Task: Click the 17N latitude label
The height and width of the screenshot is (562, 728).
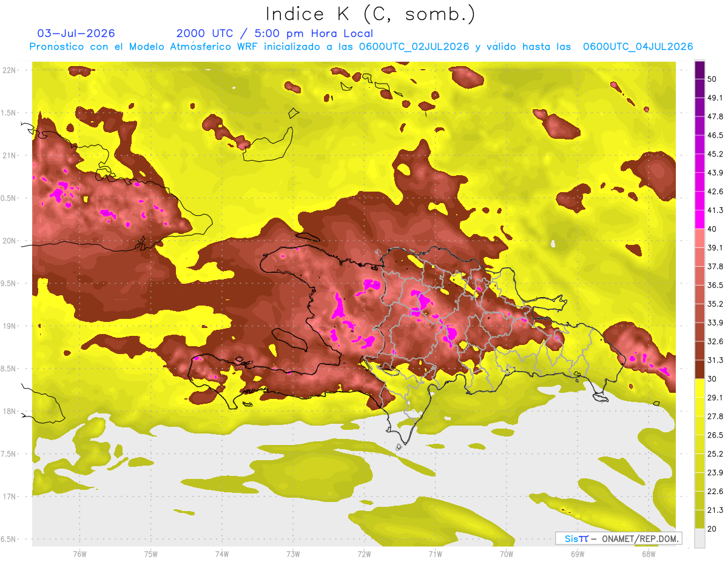Action: pyautogui.click(x=10, y=497)
